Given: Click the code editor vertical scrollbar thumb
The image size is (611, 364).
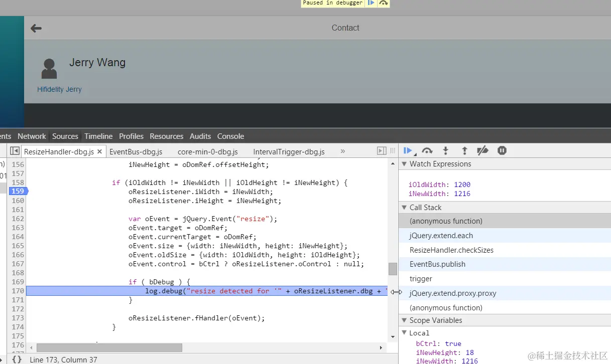Looking at the screenshot, I should [393, 269].
